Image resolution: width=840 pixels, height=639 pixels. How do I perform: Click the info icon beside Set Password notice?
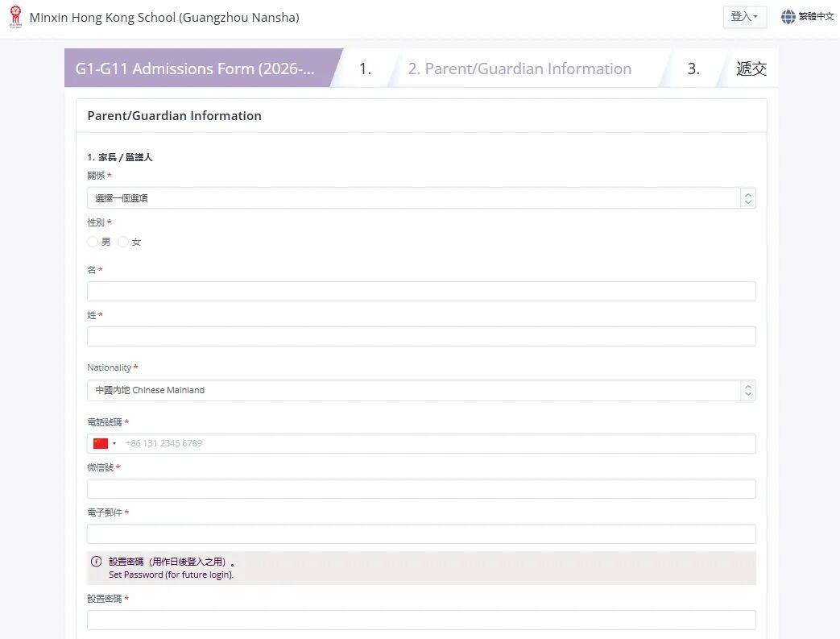pyautogui.click(x=97, y=562)
